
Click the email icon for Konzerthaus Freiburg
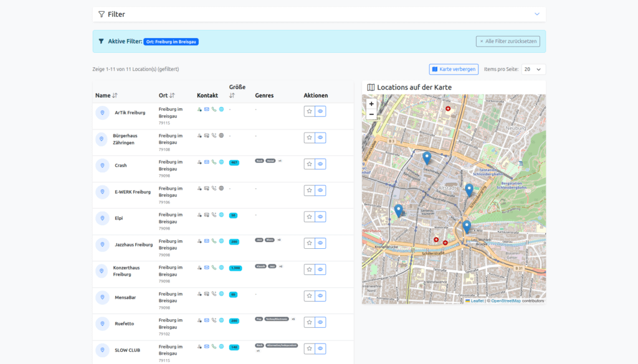(207, 268)
